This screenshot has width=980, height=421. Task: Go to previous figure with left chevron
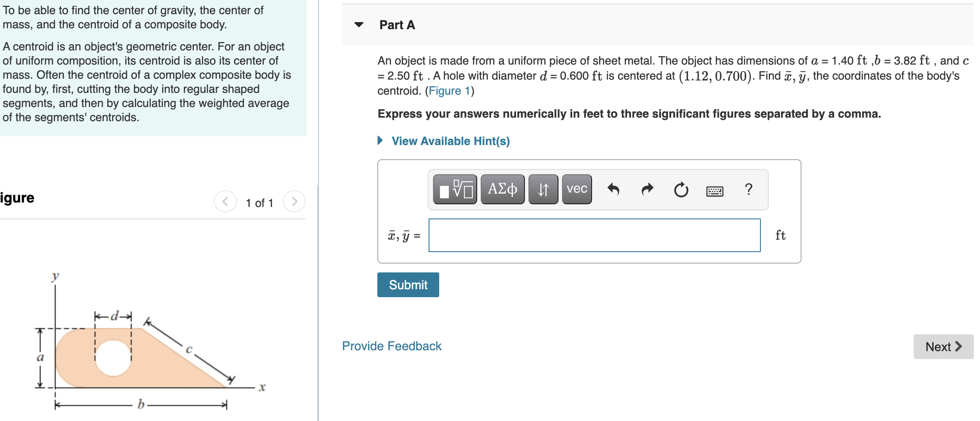pyautogui.click(x=225, y=202)
